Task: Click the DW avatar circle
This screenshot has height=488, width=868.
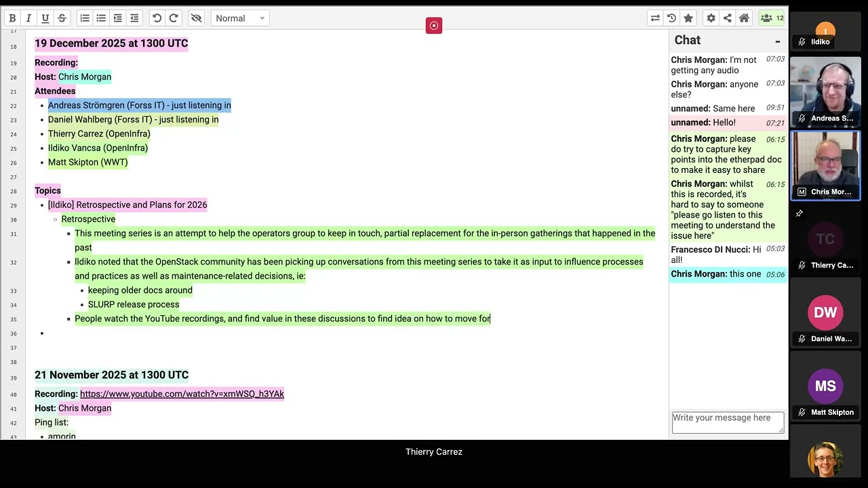Action: [825, 312]
